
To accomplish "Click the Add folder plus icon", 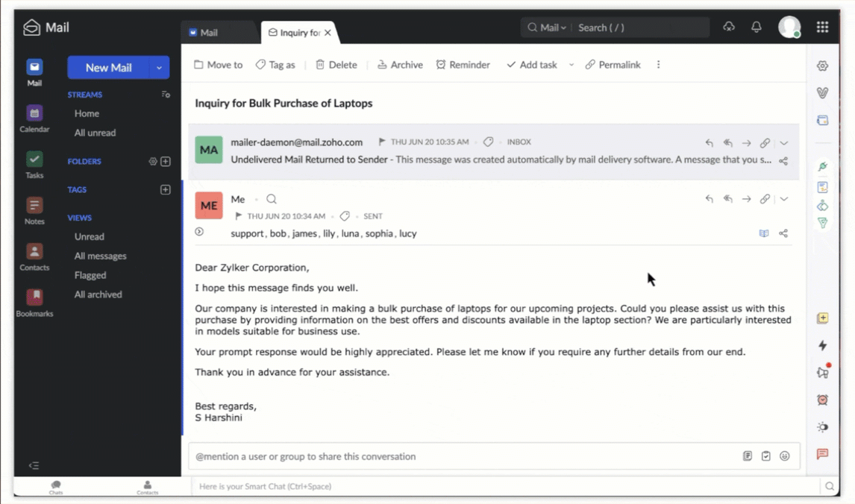I will pyautogui.click(x=166, y=161).
